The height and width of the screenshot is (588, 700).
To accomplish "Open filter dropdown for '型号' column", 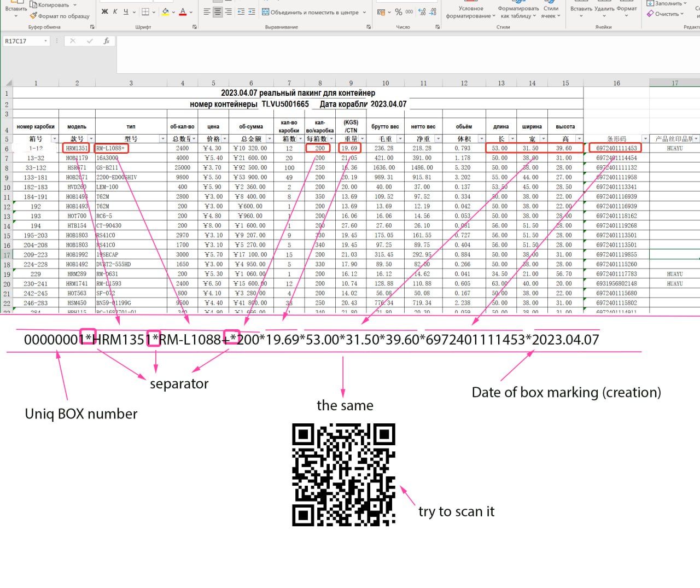I will [162, 139].
